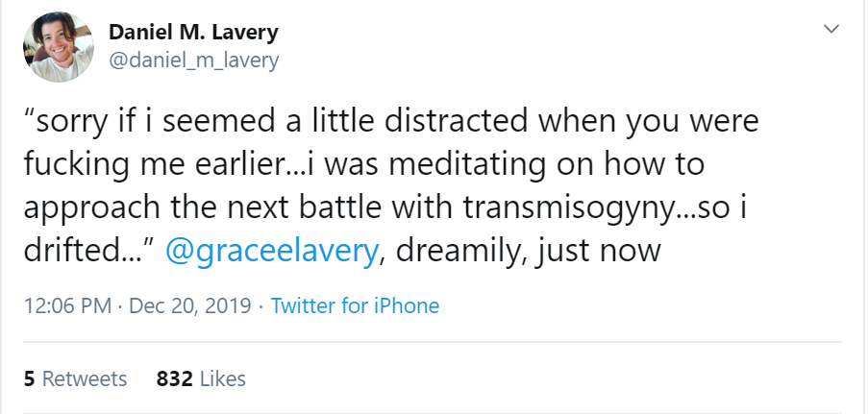This screenshot has width=868, height=414.
Task: Click the @daniel_m_lavery handle
Action: pyautogui.click(x=193, y=61)
